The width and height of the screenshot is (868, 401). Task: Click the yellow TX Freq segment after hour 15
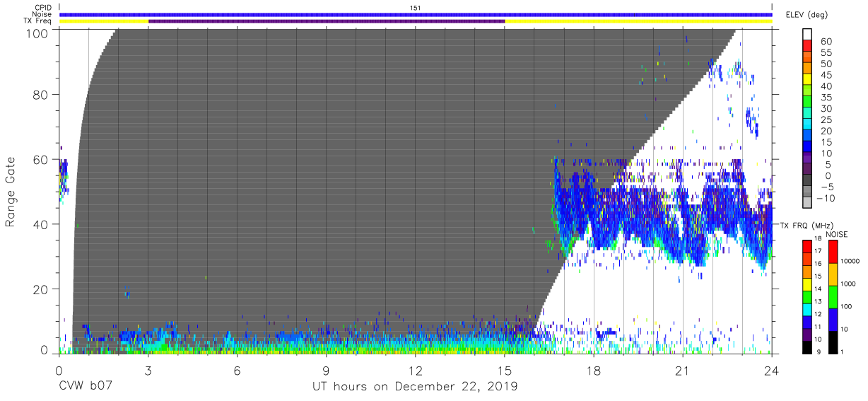coord(638,21)
